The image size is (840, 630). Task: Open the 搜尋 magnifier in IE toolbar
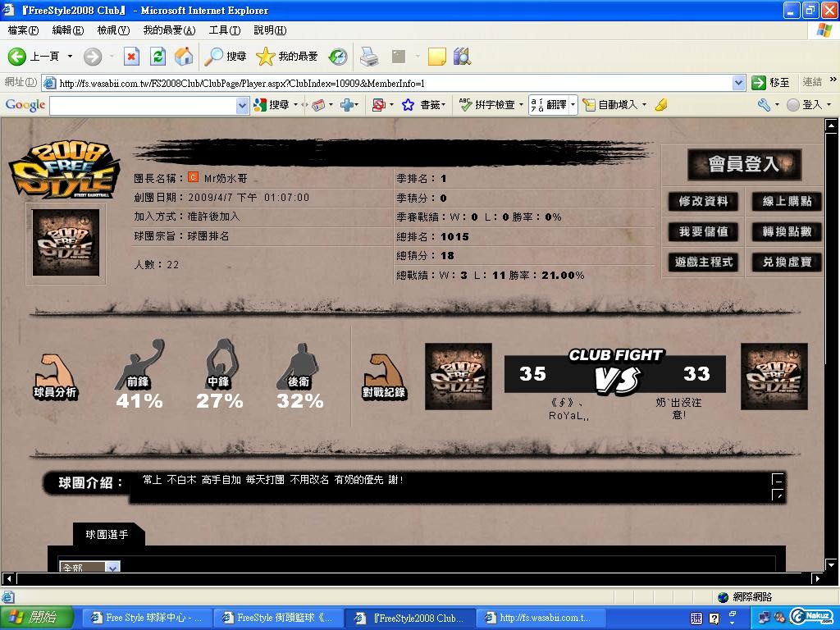(x=226, y=57)
